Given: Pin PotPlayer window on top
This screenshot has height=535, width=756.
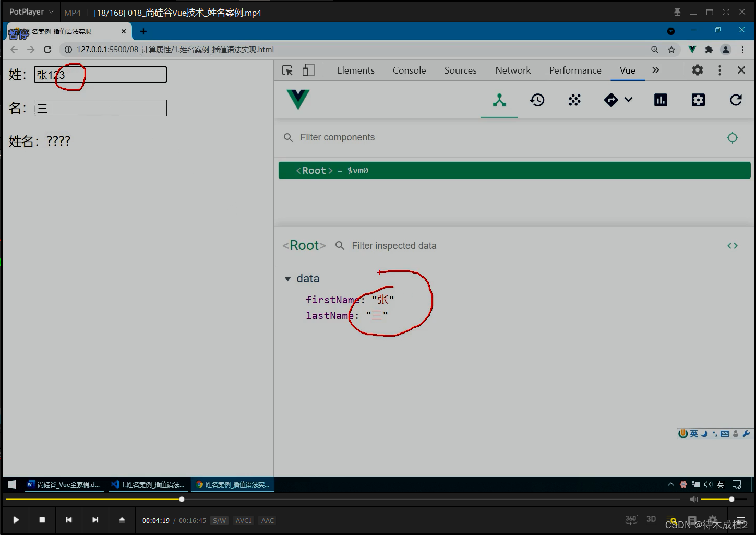Looking at the screenshot, I should (x=677, y=12).
